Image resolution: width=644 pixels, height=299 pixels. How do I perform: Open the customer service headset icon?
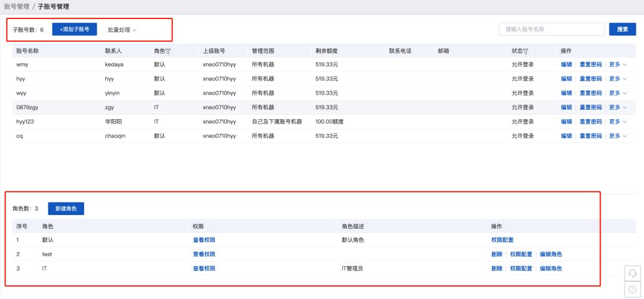[x=633, y=273]
